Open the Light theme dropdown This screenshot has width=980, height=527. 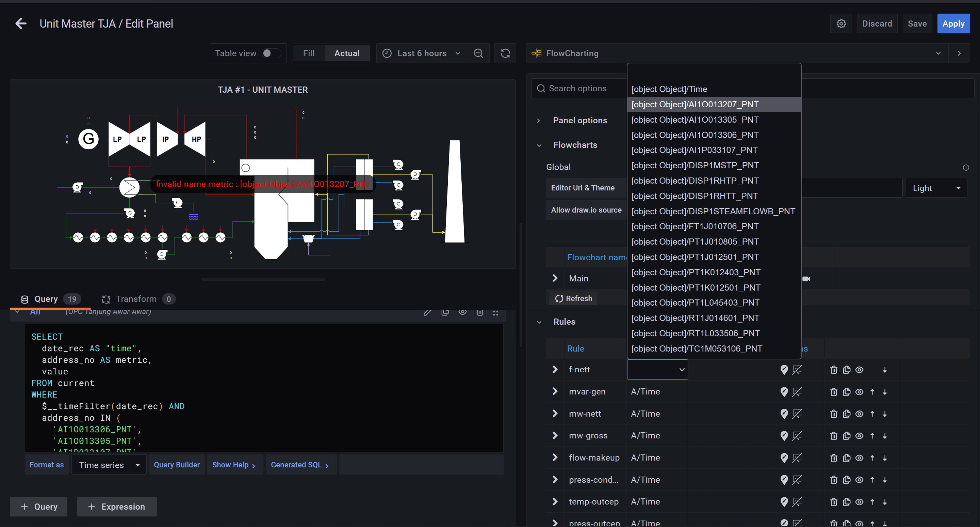[935, 188]
